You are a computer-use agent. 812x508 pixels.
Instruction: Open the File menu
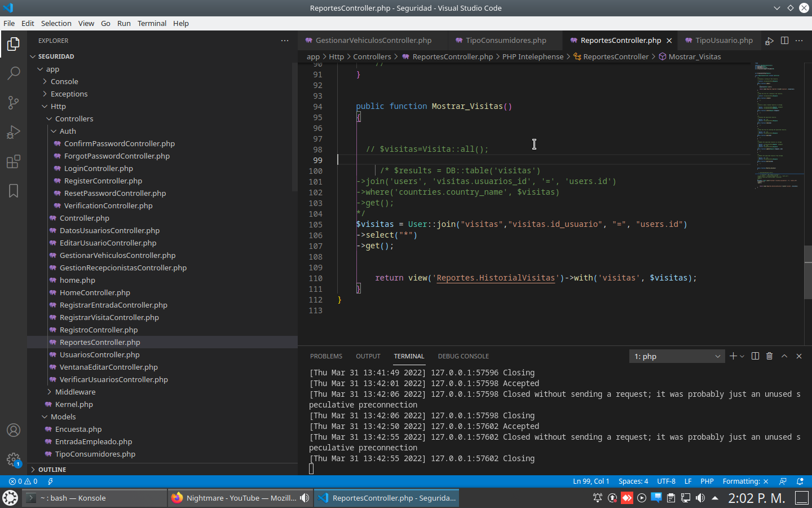[x=9, y=23]
